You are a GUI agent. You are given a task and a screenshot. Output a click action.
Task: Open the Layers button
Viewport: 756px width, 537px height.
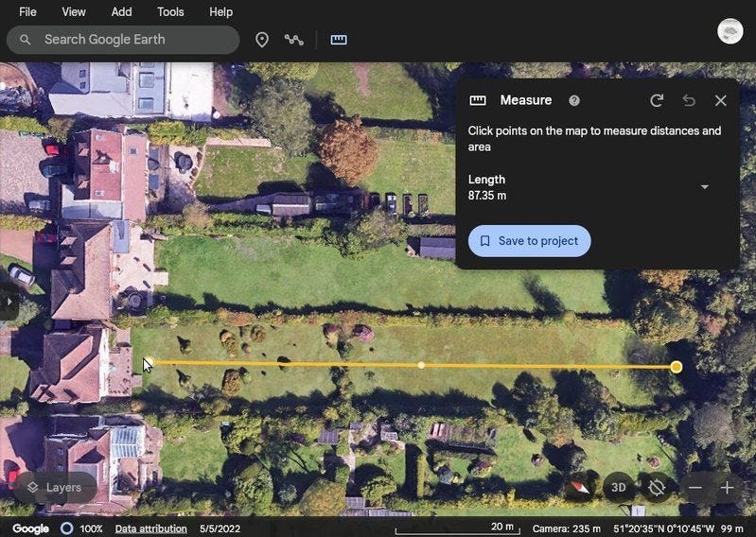point(55,488)
